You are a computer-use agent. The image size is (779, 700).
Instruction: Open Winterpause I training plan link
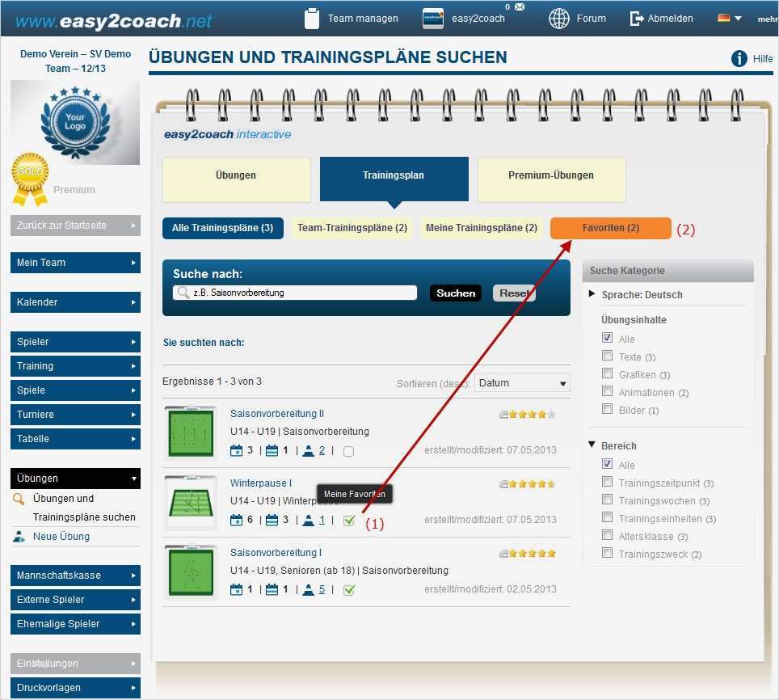pyautogui.click(x=261, y=483)
